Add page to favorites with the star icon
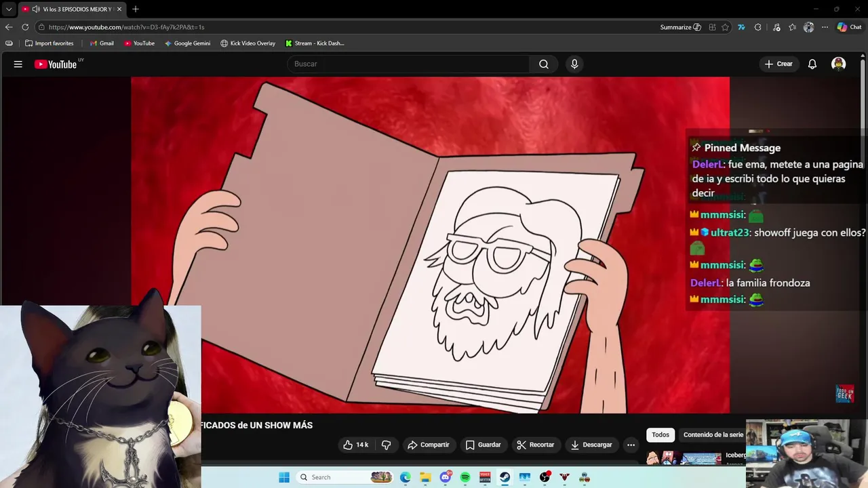The image size is (868, 488). [725, 27]
